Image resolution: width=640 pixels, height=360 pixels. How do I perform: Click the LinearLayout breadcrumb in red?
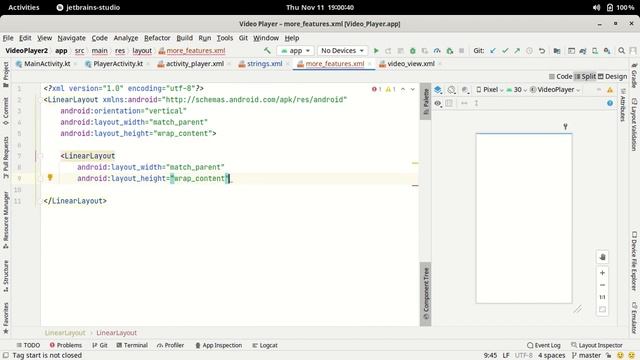(x=116, y=333)
